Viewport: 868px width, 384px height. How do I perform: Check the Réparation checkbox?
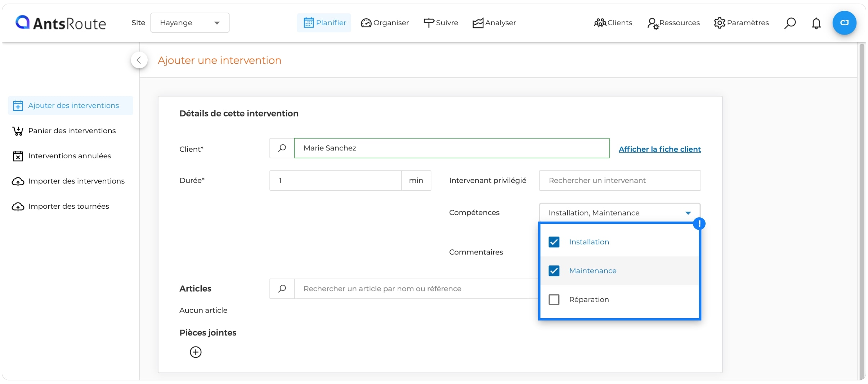[554, 299]
